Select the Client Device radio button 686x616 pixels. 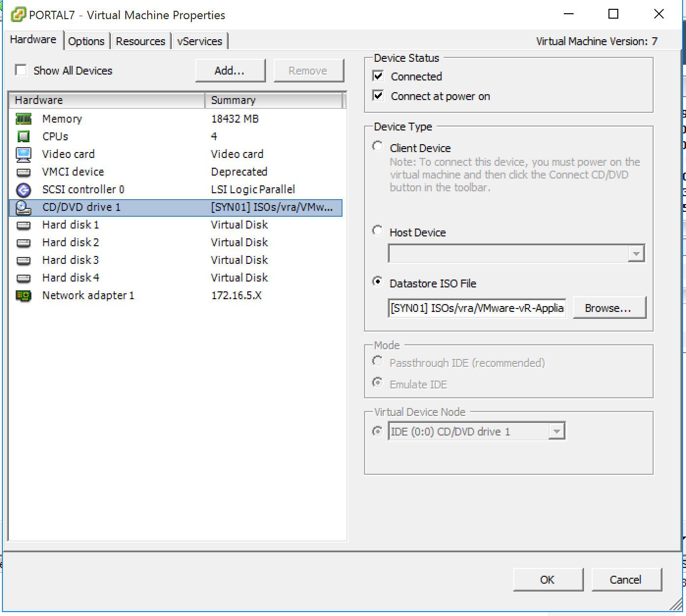[377, 146]
